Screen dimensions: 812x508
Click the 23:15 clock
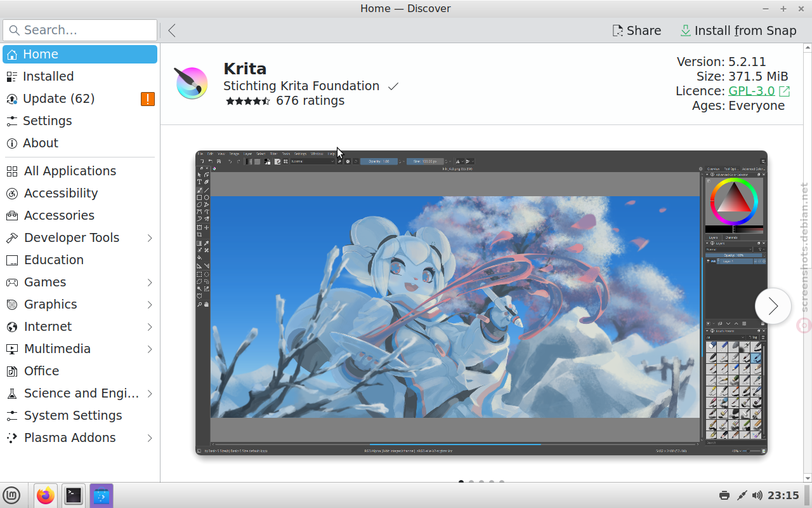[x=783, y=495]
